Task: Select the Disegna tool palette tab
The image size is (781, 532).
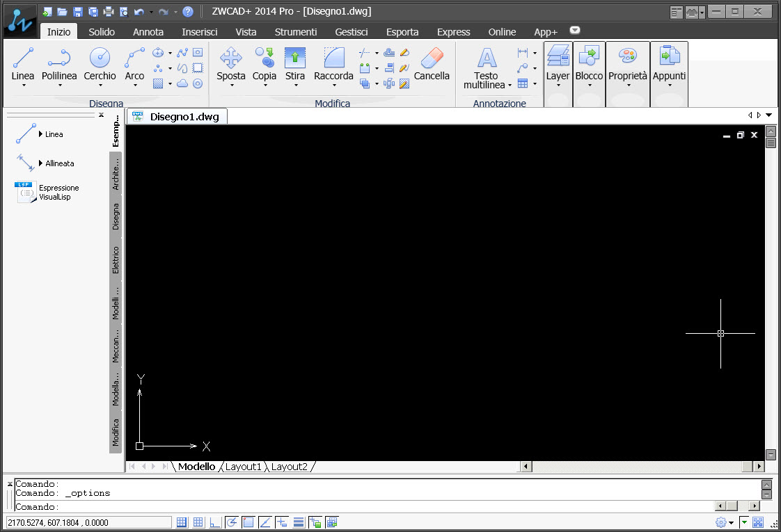Action: 116,216
